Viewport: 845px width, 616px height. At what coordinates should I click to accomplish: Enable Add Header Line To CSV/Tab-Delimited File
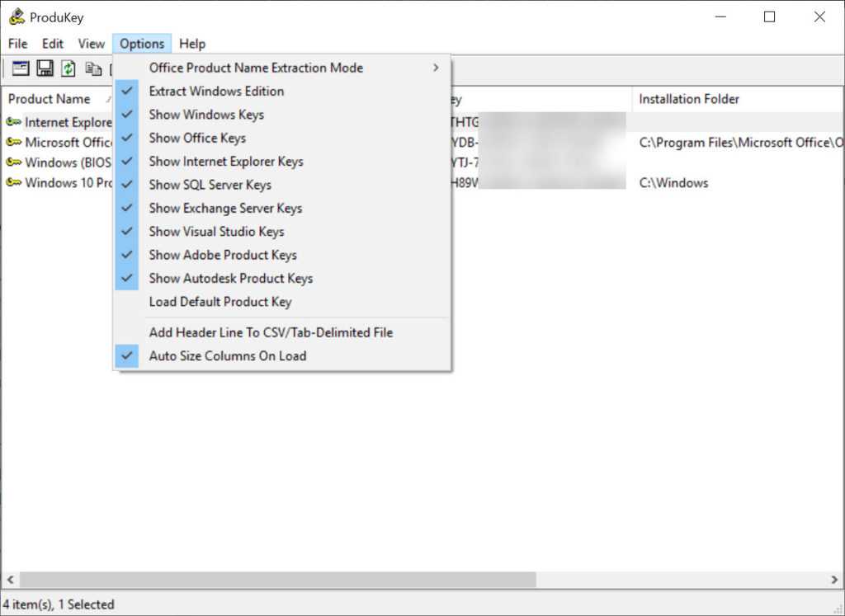282,332
